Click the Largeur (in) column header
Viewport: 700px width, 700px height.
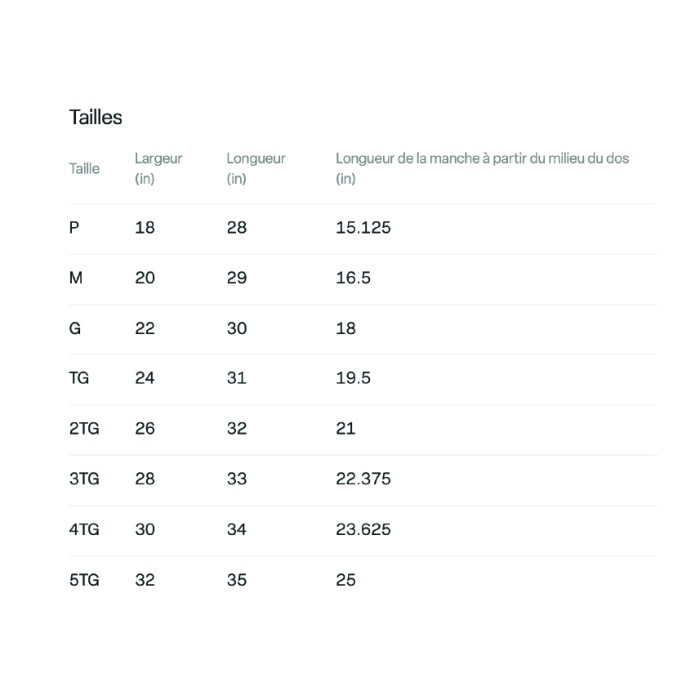[x=158, y=168]
